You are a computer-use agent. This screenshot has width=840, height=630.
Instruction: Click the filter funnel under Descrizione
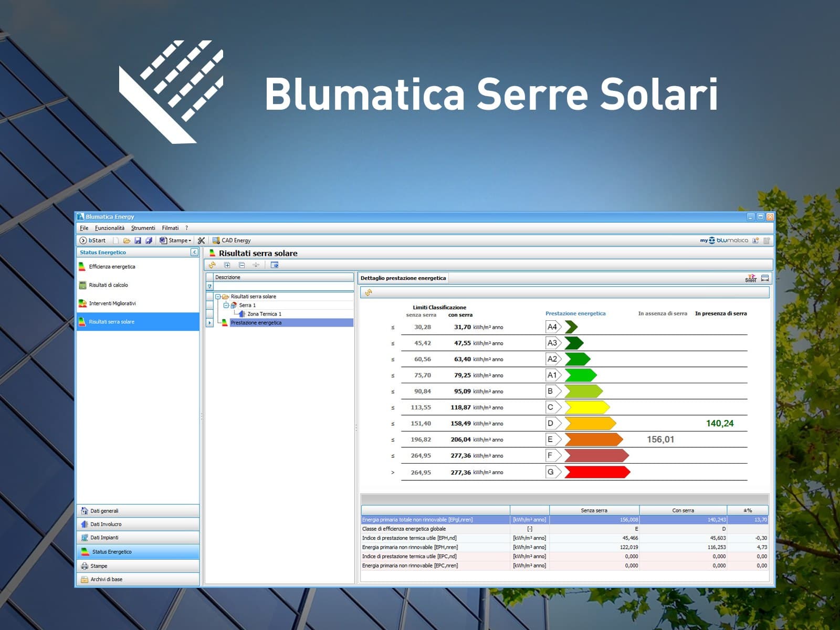(210, 287)
